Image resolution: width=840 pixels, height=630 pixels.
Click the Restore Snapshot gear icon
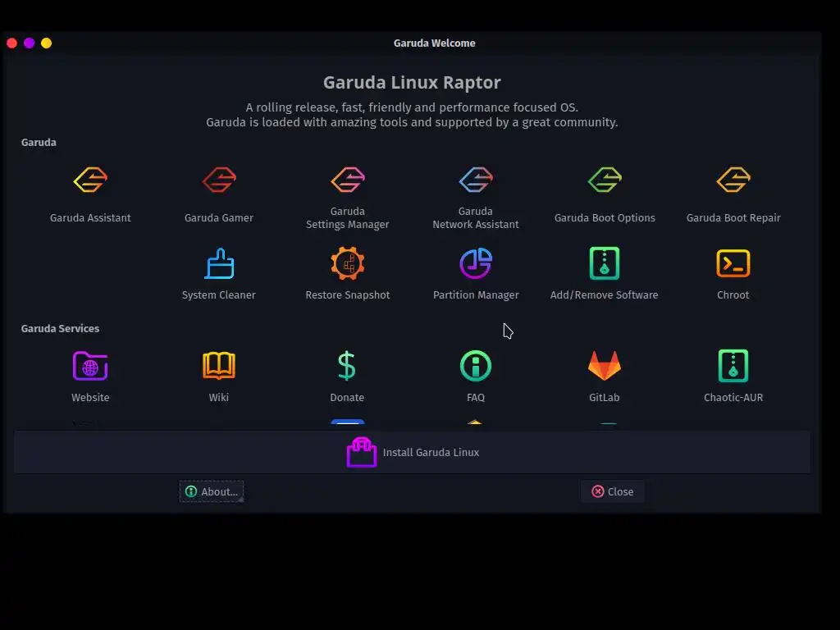coord(347,263)
